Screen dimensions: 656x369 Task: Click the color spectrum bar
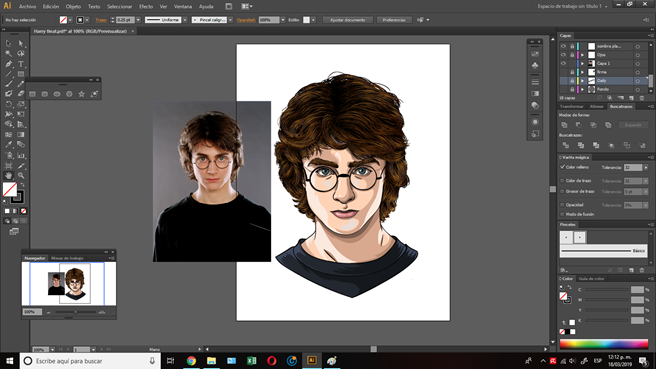(604, 343)
